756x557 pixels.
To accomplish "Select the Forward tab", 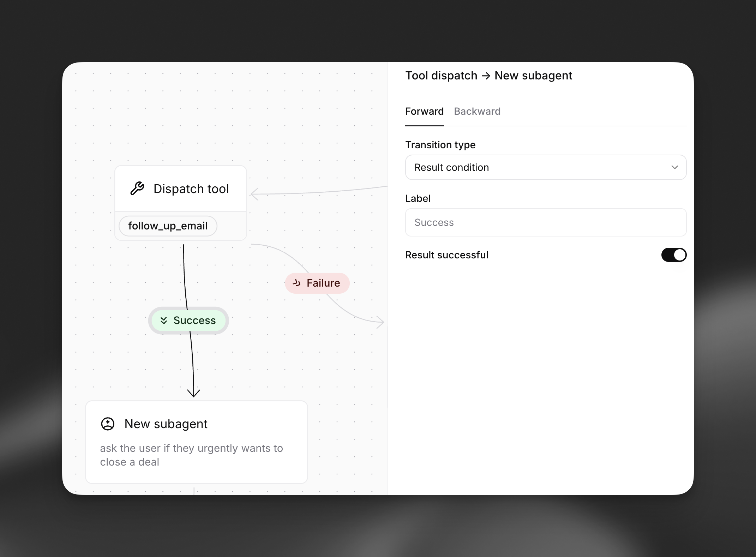I will click(x=424, y=111).
